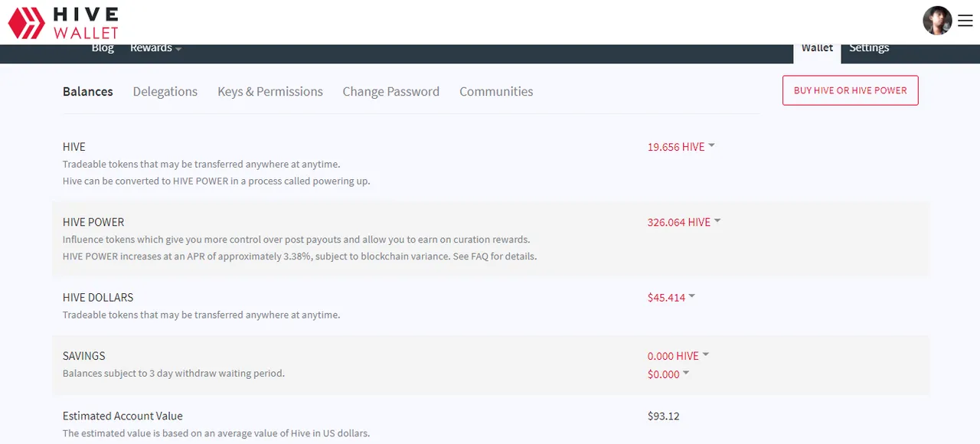Screen dimensions: 980x444
Task: Expand the 326.064 HIVE power dropdown
Action: [x=684, y=222]
